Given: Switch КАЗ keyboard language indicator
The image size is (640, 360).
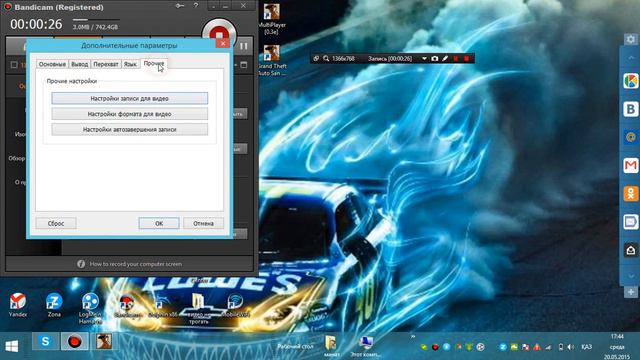Looking at the screenshot, I should [587, 347].
